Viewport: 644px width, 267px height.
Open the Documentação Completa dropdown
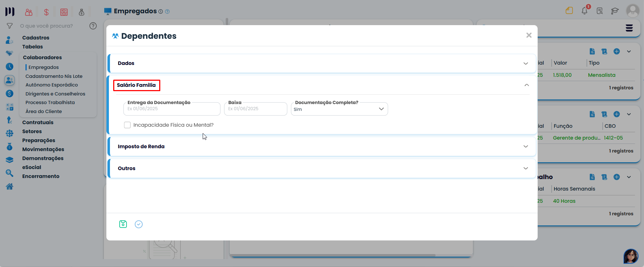tap(339, 109)
